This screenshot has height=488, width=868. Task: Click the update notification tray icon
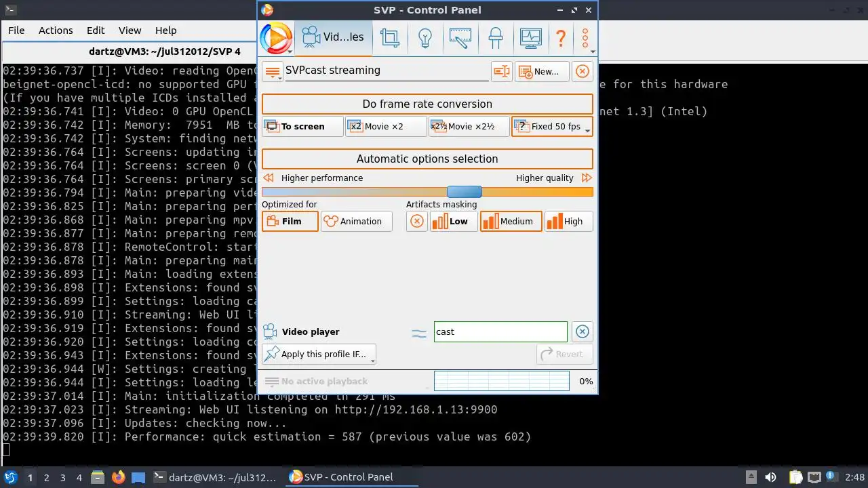click(x=832, y=477)
